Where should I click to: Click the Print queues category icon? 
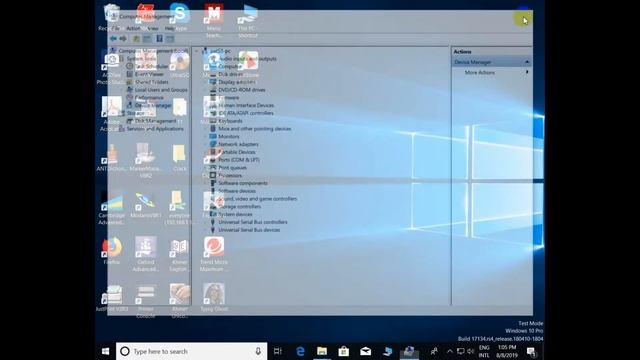pyautogui.click(x=213, y=167)
